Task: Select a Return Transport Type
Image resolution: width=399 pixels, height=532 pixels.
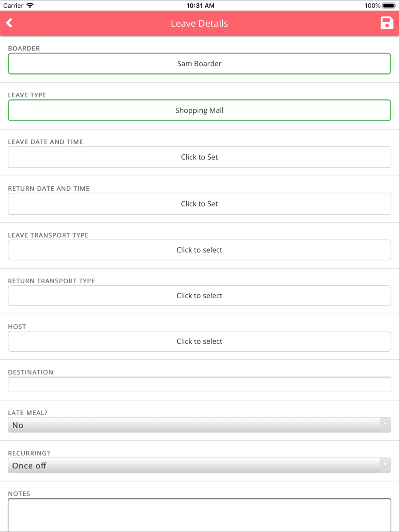Action: 199,296
